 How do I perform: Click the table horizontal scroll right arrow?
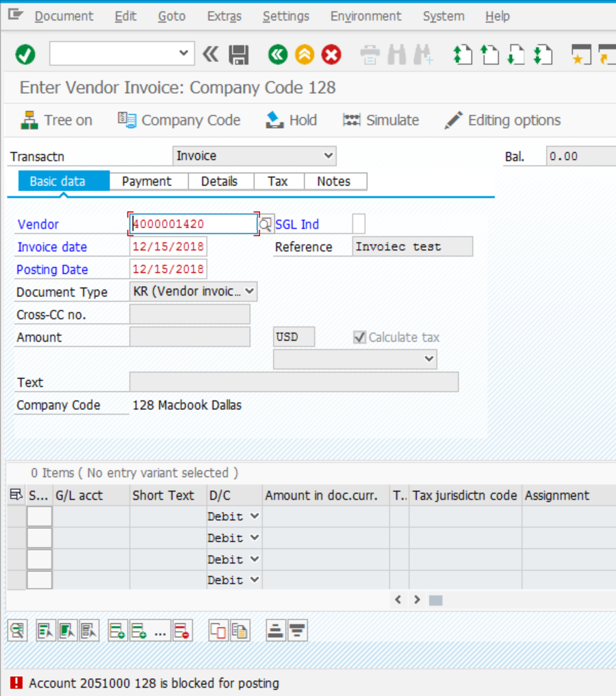click(417, 600)
